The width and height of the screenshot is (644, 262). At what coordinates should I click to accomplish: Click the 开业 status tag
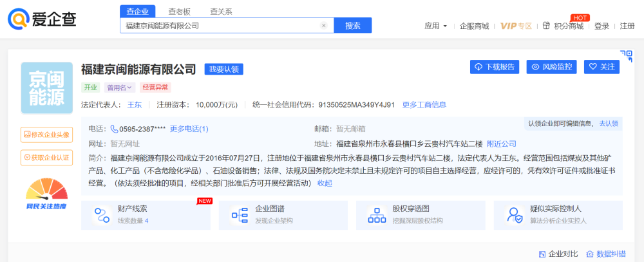click(90, 88)
